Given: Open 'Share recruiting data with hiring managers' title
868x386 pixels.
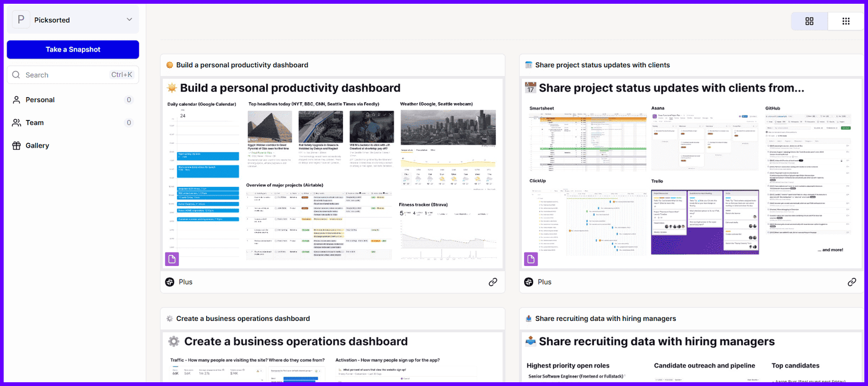Looking at the screenshot, I should (x=605, y=319).
